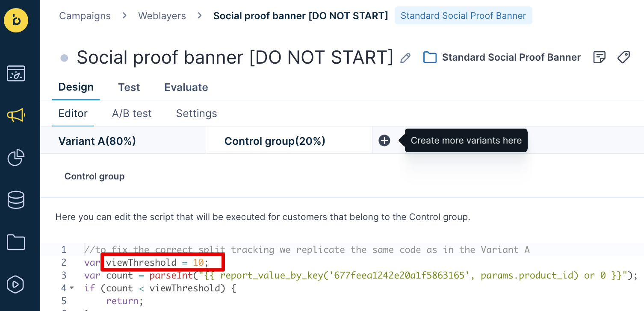Open the analytics pie chart icon
The image size is (644, 311).
tap(16, 158)
